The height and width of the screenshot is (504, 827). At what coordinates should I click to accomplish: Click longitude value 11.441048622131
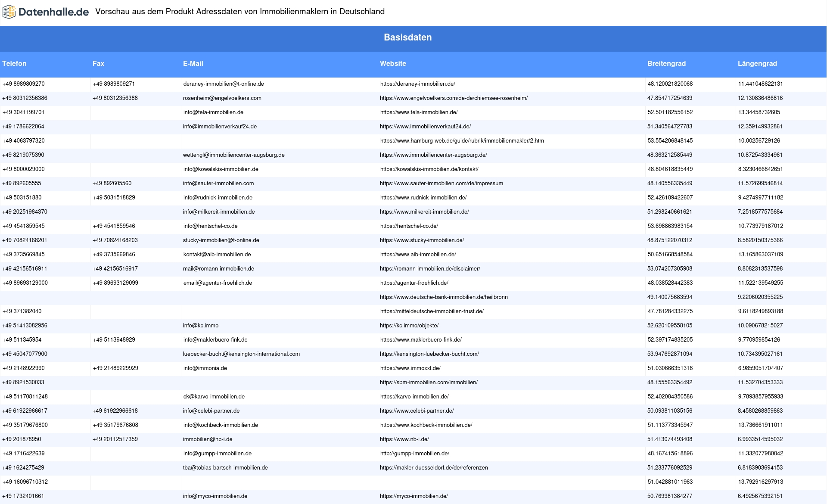click(x=761, y=84)
